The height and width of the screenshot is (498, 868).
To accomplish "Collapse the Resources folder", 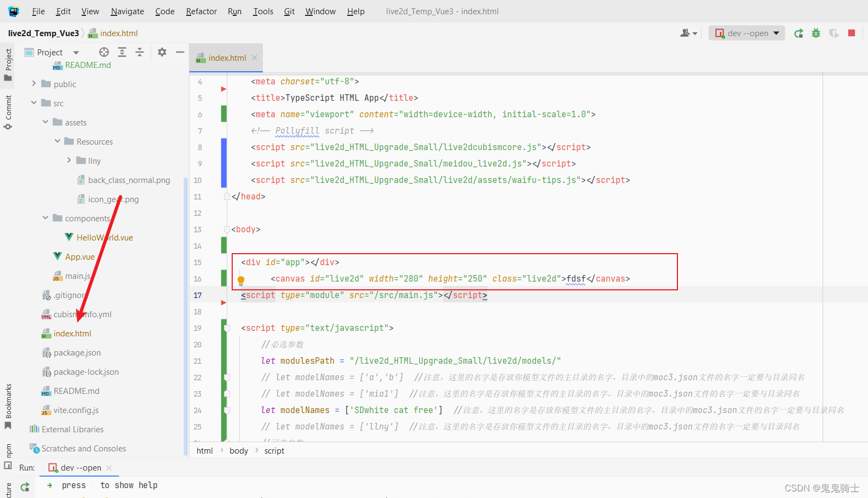I will coord(57,141).
